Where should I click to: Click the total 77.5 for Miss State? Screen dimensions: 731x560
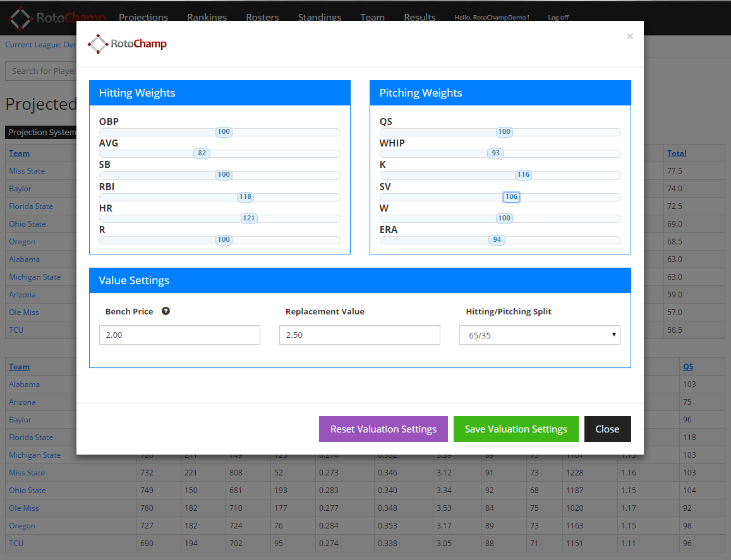[675, 171]
